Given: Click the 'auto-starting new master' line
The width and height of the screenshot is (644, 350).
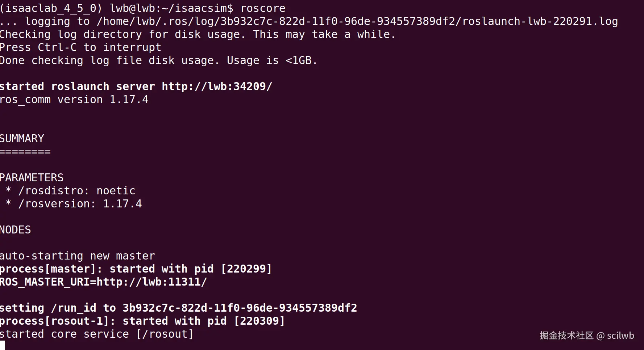Looking at the screenshot, I should (77, 256).
